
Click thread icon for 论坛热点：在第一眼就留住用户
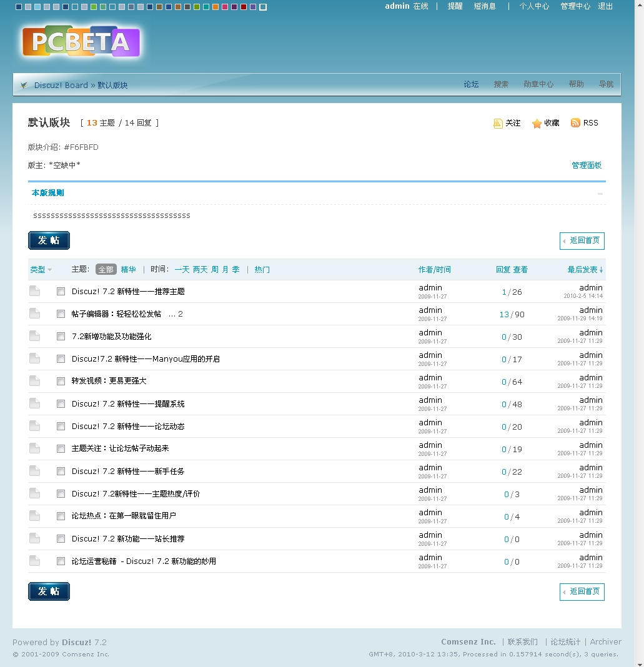[x=34, y=516]
